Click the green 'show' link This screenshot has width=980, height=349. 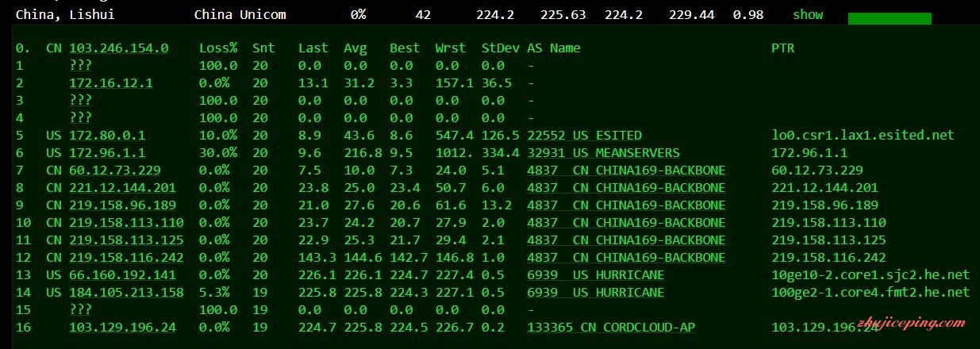coord(807,14)
